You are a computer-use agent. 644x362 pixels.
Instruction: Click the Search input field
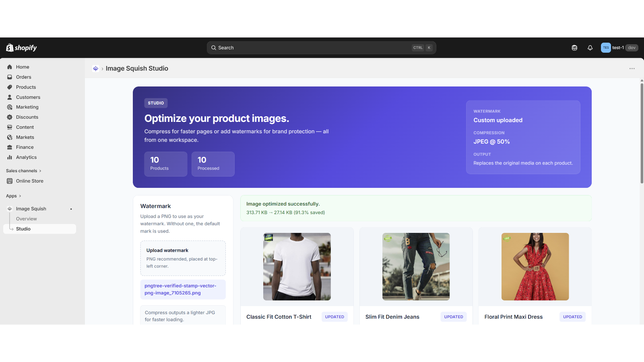click(321, 48)
